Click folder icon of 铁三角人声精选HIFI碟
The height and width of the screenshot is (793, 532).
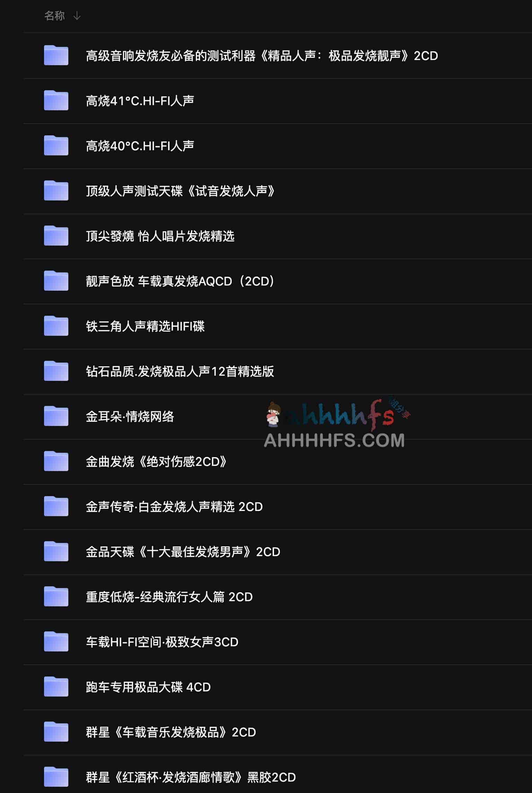tap(56, 326)
